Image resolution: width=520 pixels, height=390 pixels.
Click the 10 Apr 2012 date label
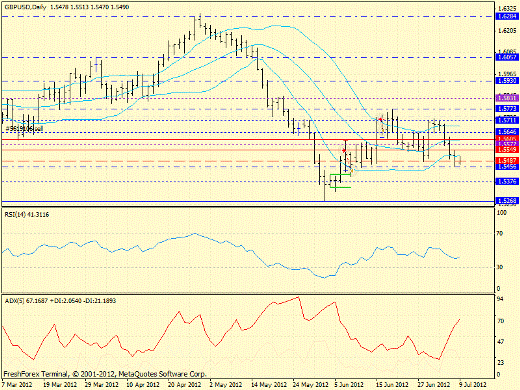[143, 384]
